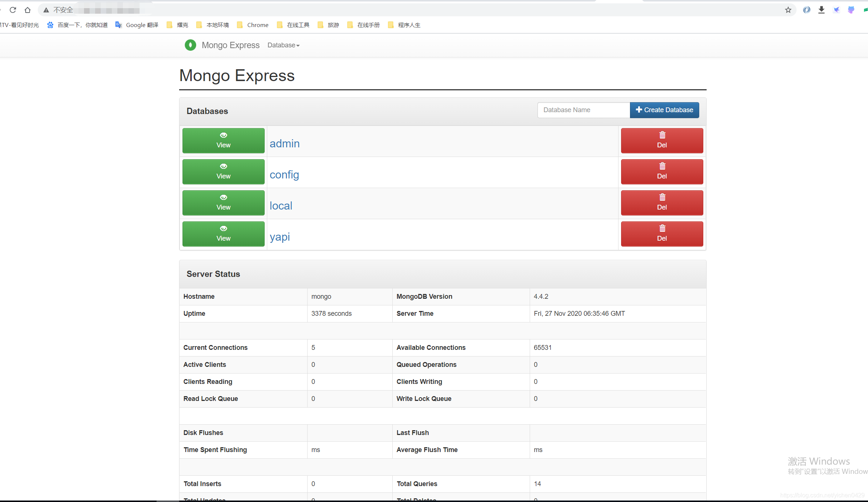
Task: Delete the config database
Action: 662,172
